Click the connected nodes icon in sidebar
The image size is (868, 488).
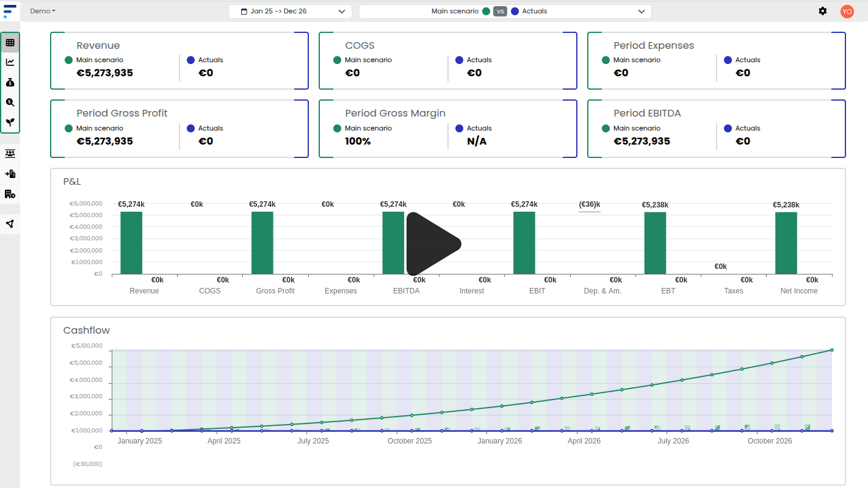[x=10, y=224]
